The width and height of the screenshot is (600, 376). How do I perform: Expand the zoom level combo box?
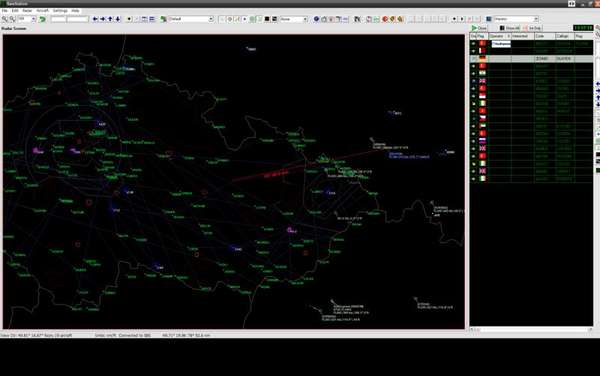pos(27,19)
